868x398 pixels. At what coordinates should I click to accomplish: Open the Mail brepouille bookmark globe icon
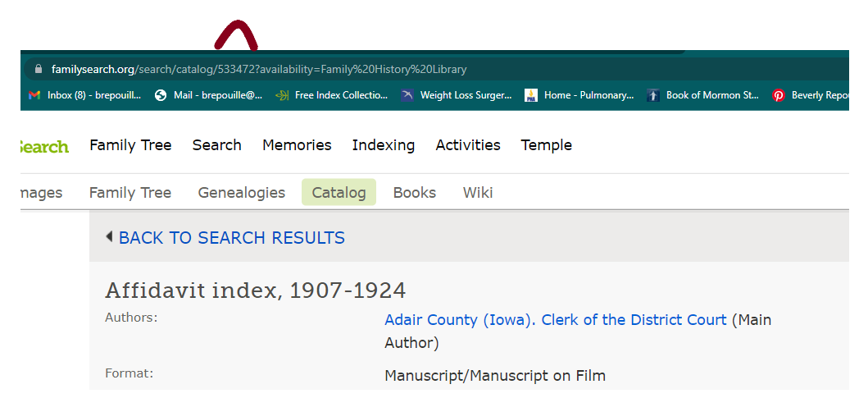(161, 95)
